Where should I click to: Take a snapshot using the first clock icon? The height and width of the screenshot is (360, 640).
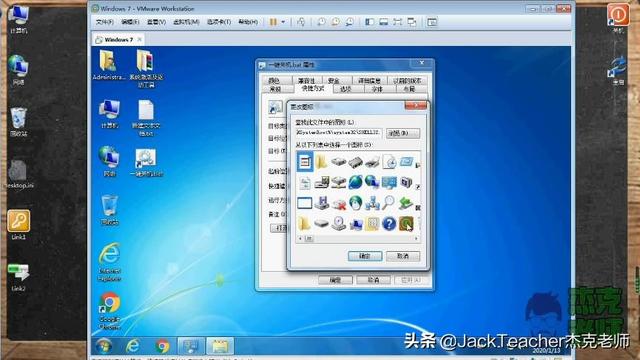click(321, 22)
